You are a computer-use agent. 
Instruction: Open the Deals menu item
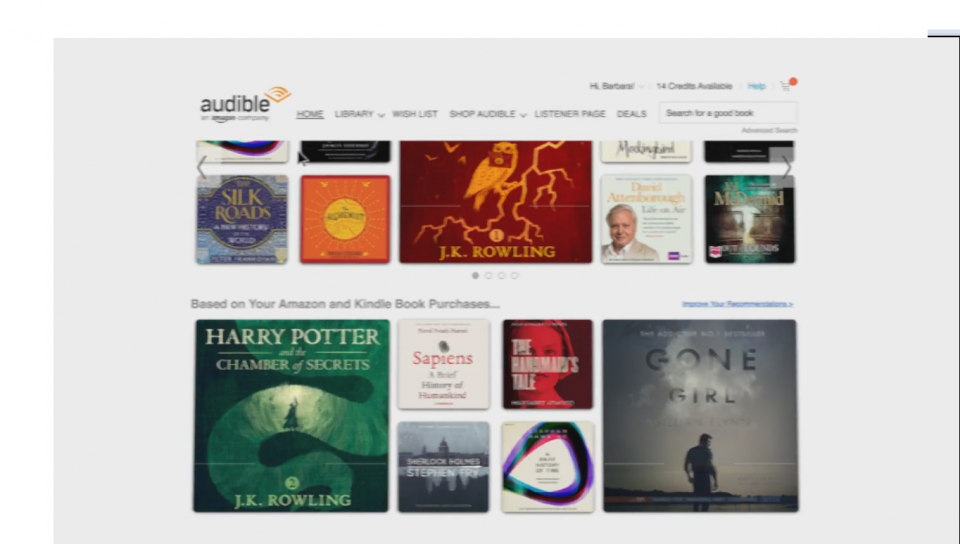click(x=631, y=114)
